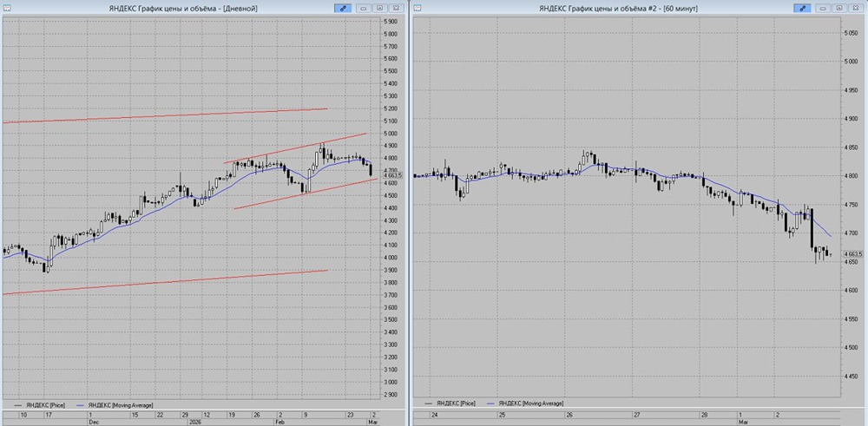868x426 pixels.
Task: Click the Mar label on 60-minute time axis
Action: (x=743, y=421)
